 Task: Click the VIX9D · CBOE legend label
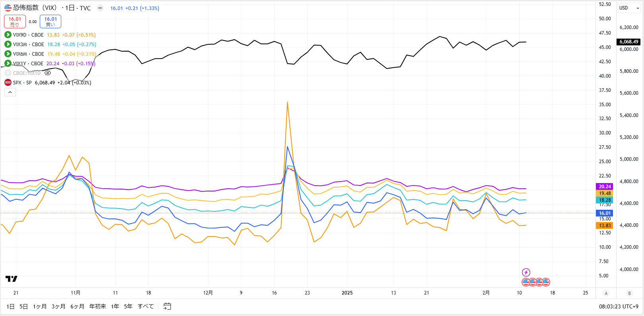[x=28, y=35]
